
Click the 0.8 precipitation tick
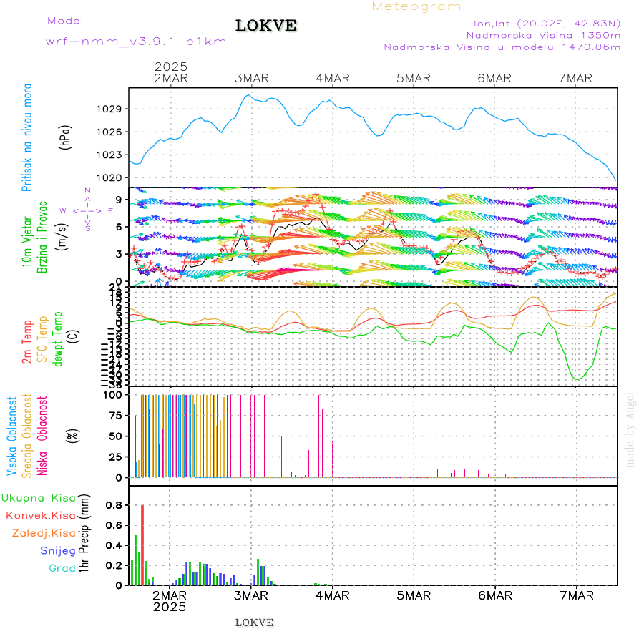point(114,505)
